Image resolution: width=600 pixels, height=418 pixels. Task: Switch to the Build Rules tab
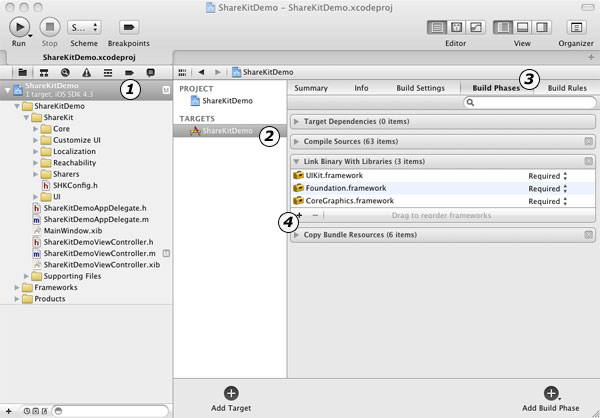[567, 88]
